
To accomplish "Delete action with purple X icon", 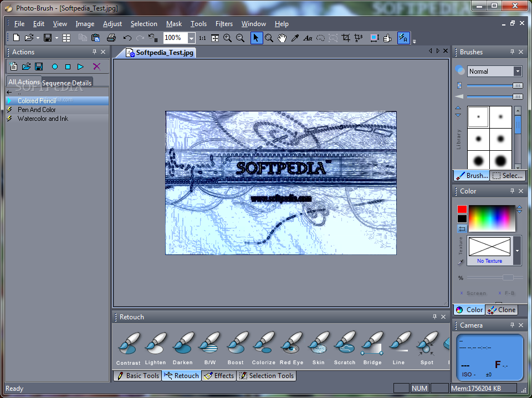I will pyautogui.click(x=96, y=67).
